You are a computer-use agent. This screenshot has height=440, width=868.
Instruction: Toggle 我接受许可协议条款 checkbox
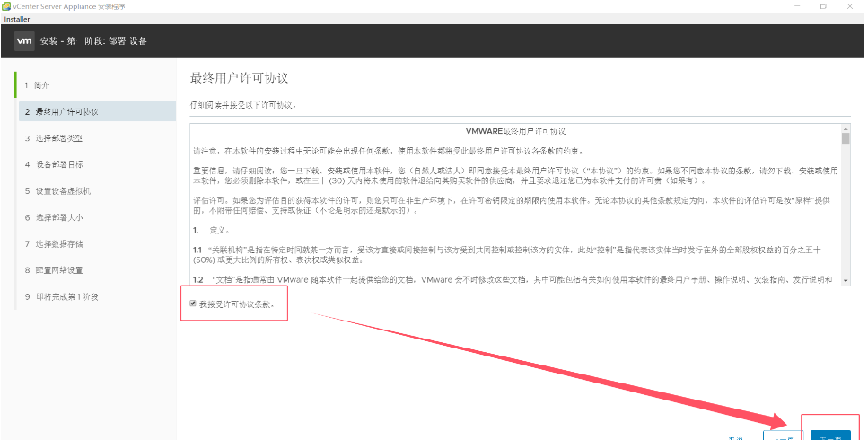point(193,304)
